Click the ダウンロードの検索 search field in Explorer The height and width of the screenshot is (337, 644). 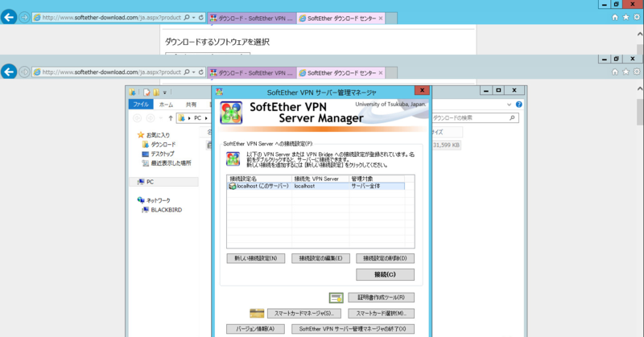point(475,117)
